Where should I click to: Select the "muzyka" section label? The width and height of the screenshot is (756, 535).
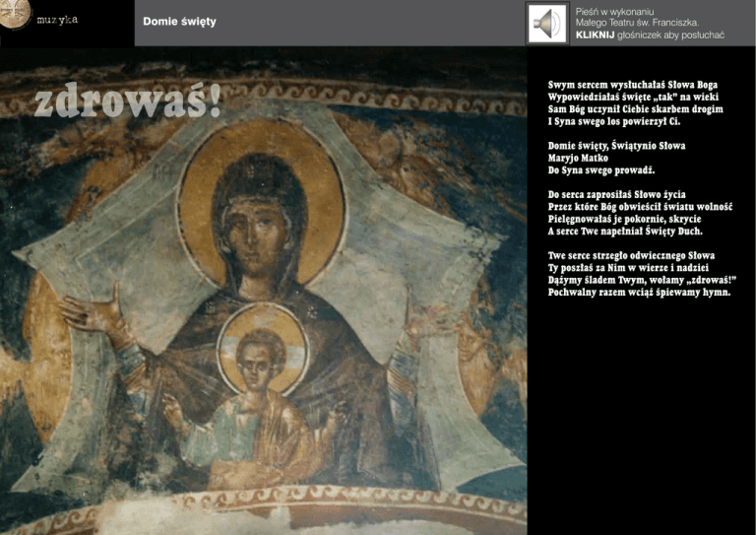pos(57,21)
